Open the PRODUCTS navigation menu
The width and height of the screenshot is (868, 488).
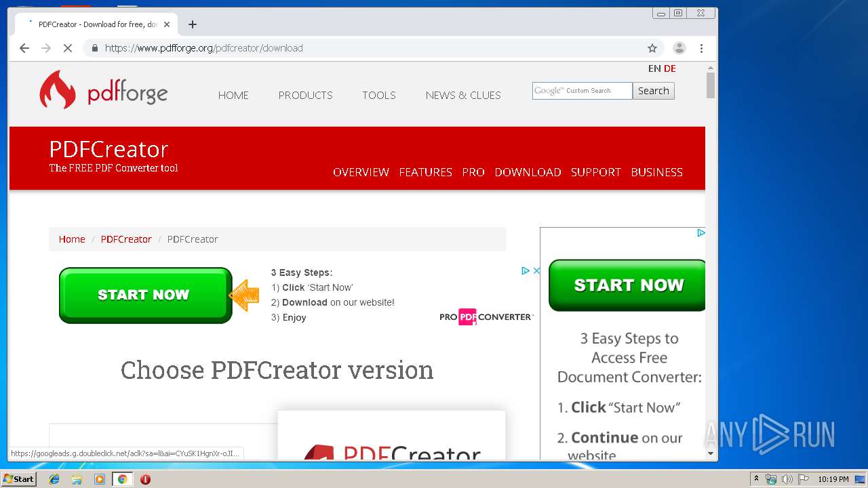click(x=305, y=96)
